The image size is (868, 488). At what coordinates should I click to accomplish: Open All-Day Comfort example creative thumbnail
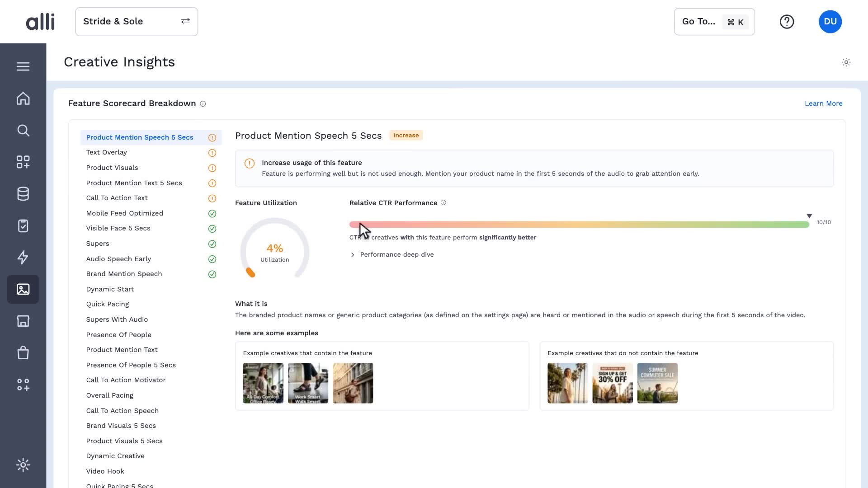263,383
